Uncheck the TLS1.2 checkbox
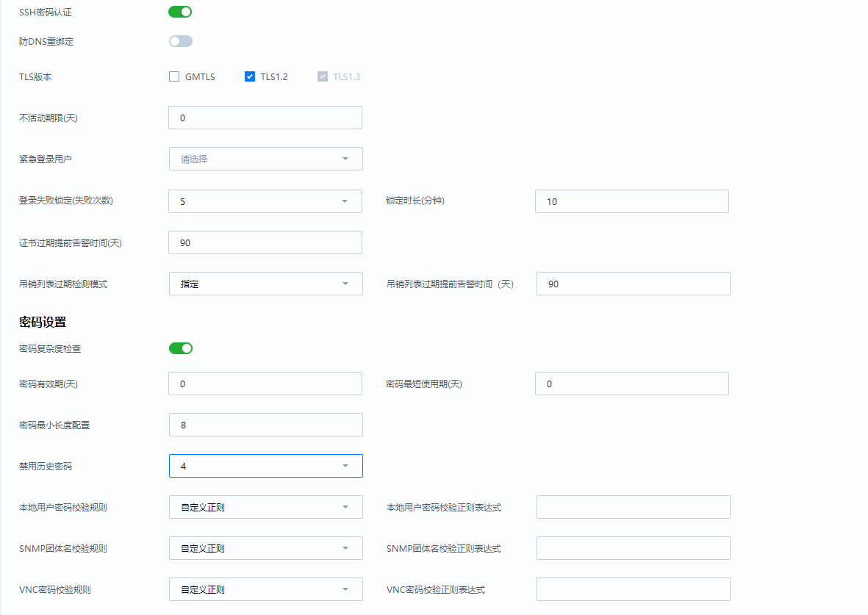Image resolution: width=868 pixels, height=615 pixels. pyautogui.click(x=250, y=76)
